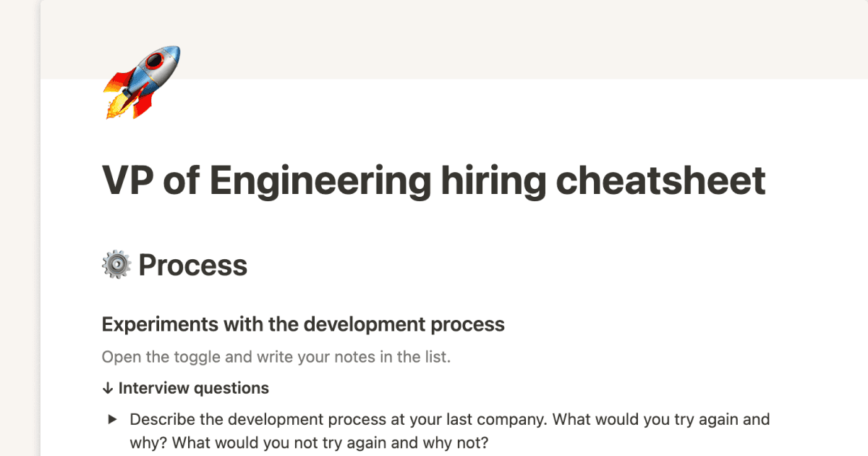
Task: Expand the toggle triangle beside the Describe question
Action: [112, 419]
